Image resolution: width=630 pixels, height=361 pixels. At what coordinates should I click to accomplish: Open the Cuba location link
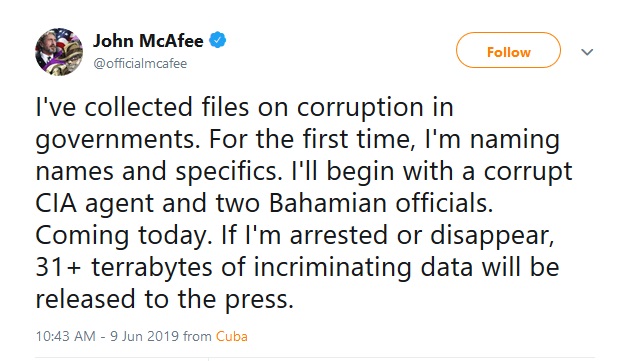pyautogui.click(x=232, y=336)
